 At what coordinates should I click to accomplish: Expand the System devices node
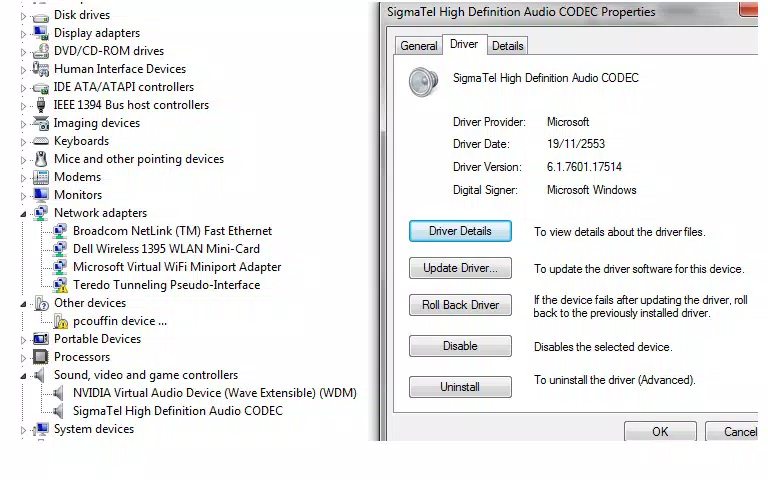pyautogui.click(x=23, y=430)
